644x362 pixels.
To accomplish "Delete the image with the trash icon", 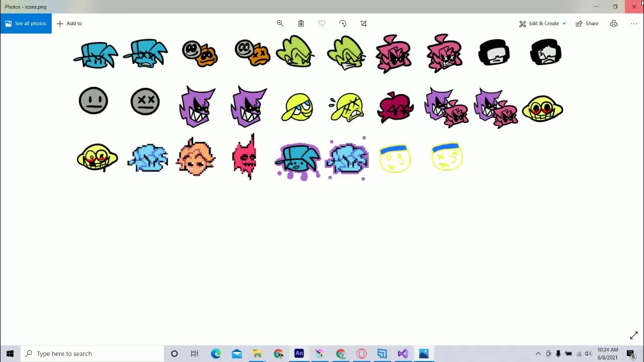I will pyautogui.click(x=301, y=24).
